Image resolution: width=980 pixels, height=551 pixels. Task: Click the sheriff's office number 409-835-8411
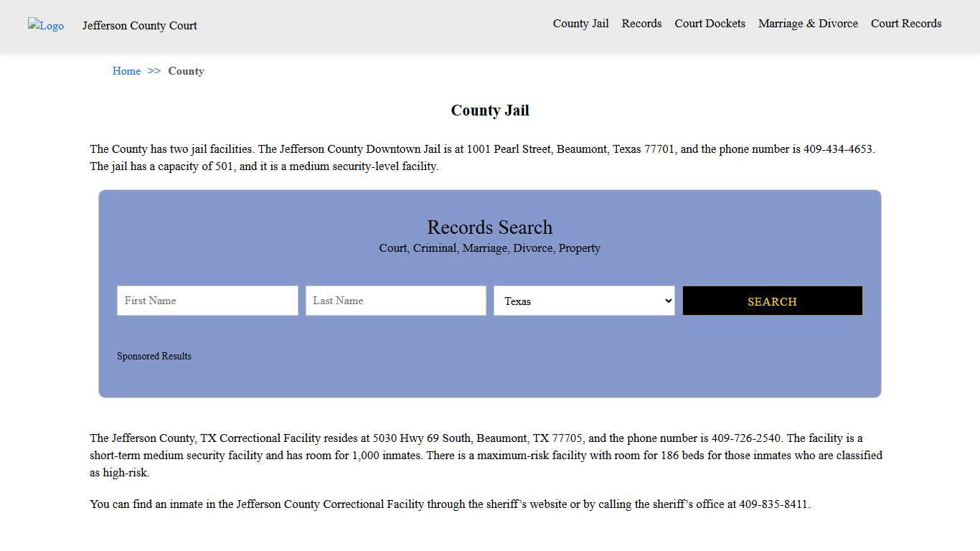[773, 504]
